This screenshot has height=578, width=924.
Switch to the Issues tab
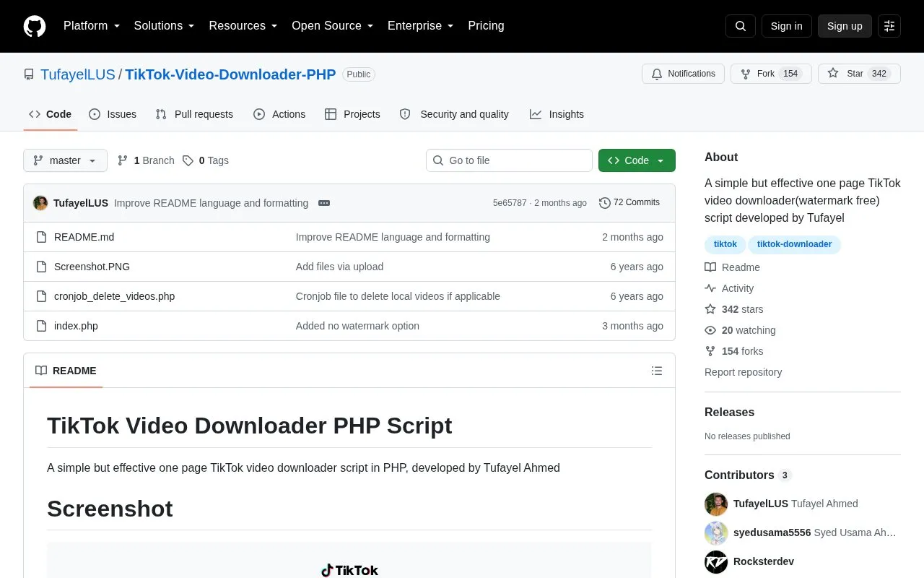click(x=113, y=114)
